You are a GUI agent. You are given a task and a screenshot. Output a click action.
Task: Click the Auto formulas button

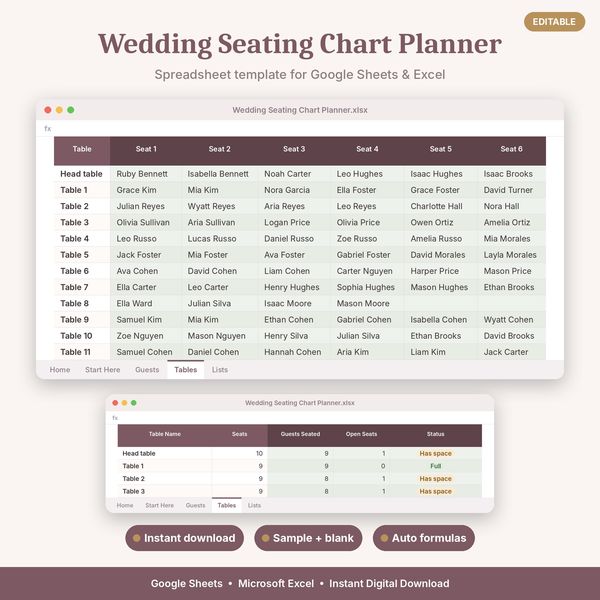(x=424, y=538)
